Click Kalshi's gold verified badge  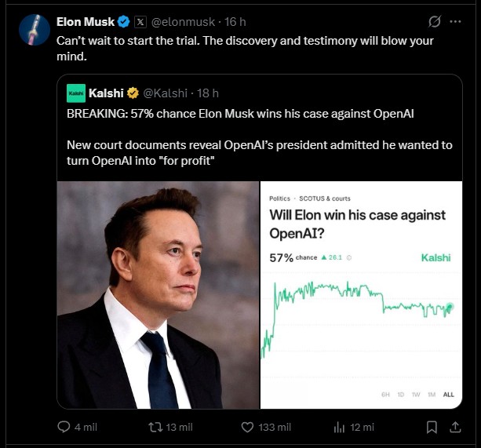pos(134,93)
